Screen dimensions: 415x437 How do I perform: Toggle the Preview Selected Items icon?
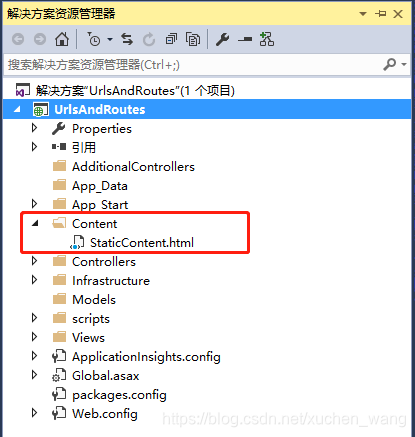245,40
